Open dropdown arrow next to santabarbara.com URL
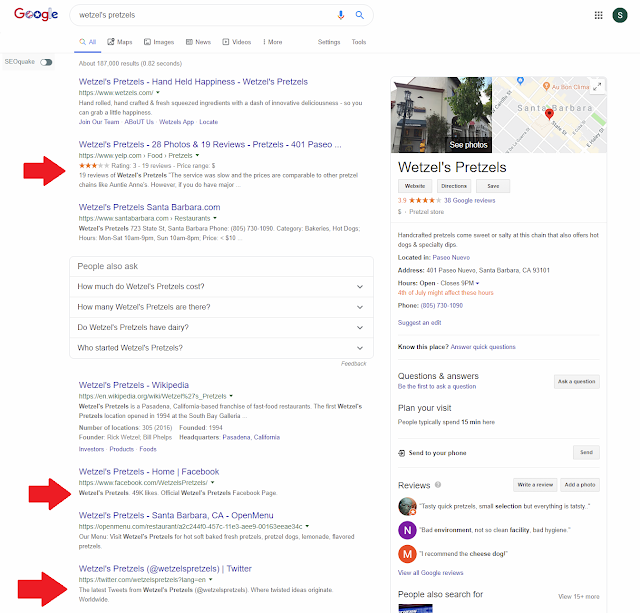 click(215, 218)
